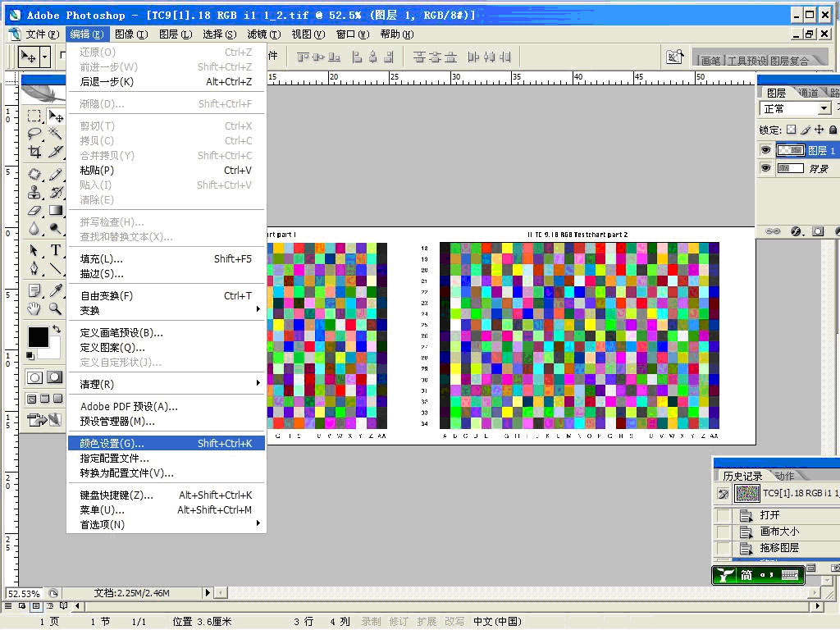Screen dimensions: 840x630
Task: Switch to Full Screen mode button
Action: pos(57,398)
